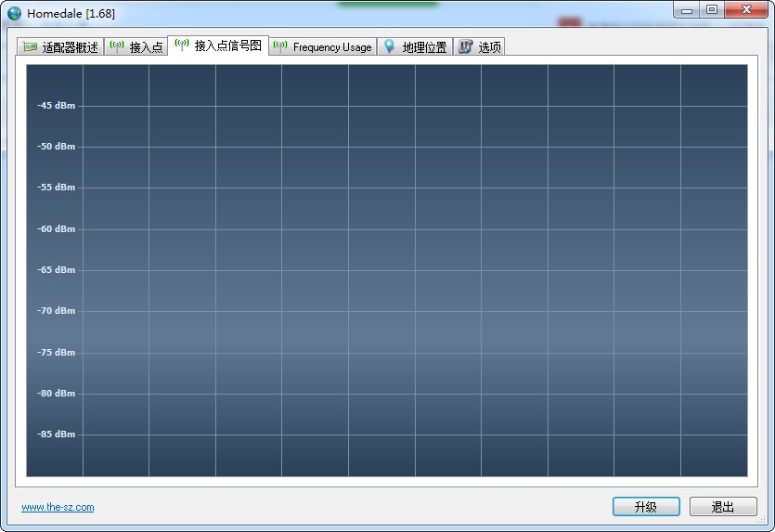The image size is (775, 532).
Task: Open the www.the-sz.com link
Action: coord(58,507)
